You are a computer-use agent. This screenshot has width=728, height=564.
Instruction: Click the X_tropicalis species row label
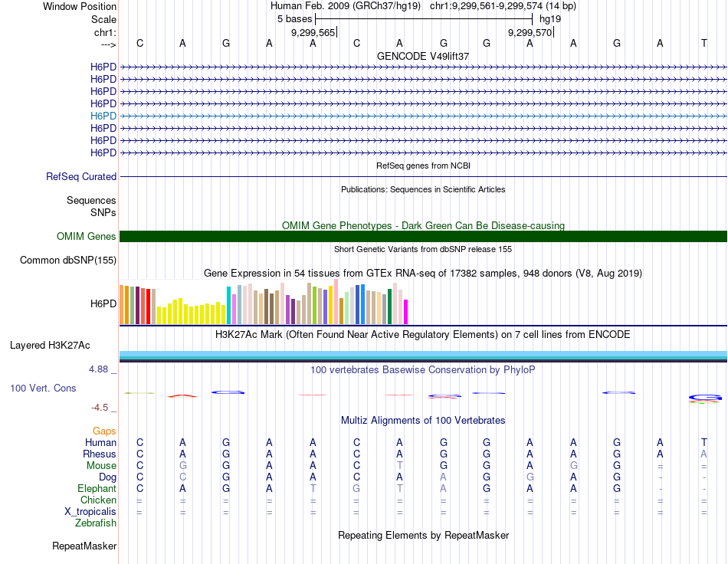click(90, 512)
